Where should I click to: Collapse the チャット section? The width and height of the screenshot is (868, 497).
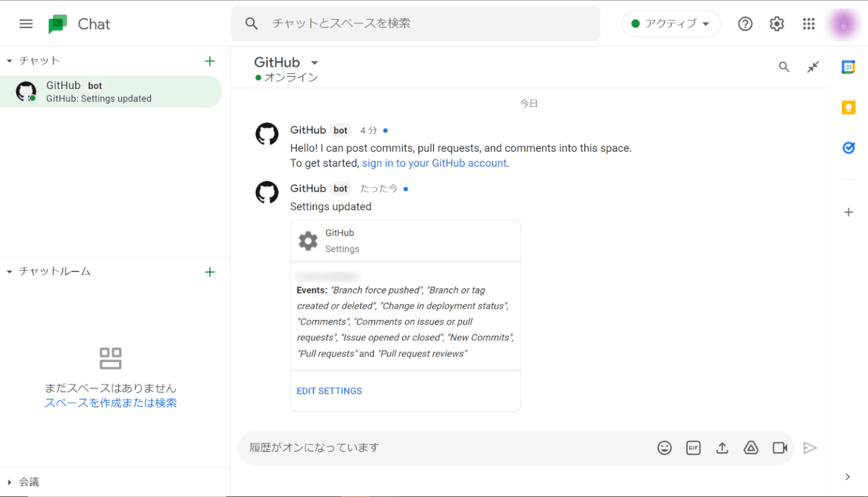9,61
